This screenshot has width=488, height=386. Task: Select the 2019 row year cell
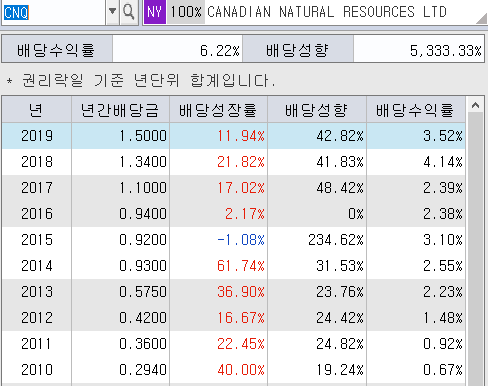(37, 136)
